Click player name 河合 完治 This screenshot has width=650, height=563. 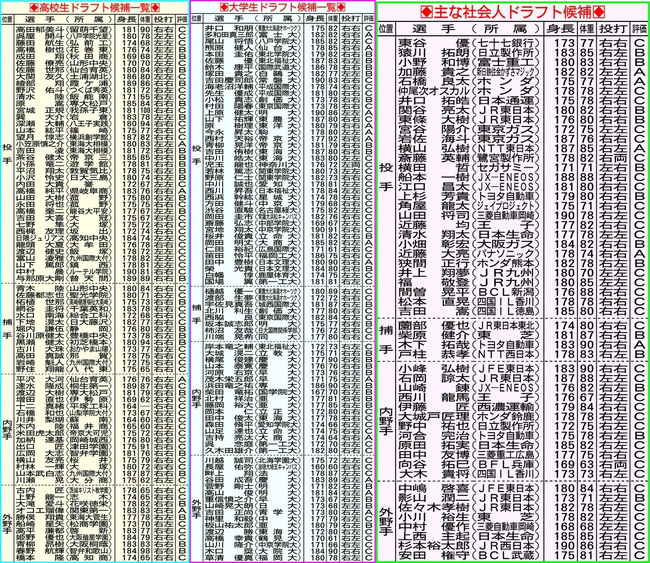[434, 435]
